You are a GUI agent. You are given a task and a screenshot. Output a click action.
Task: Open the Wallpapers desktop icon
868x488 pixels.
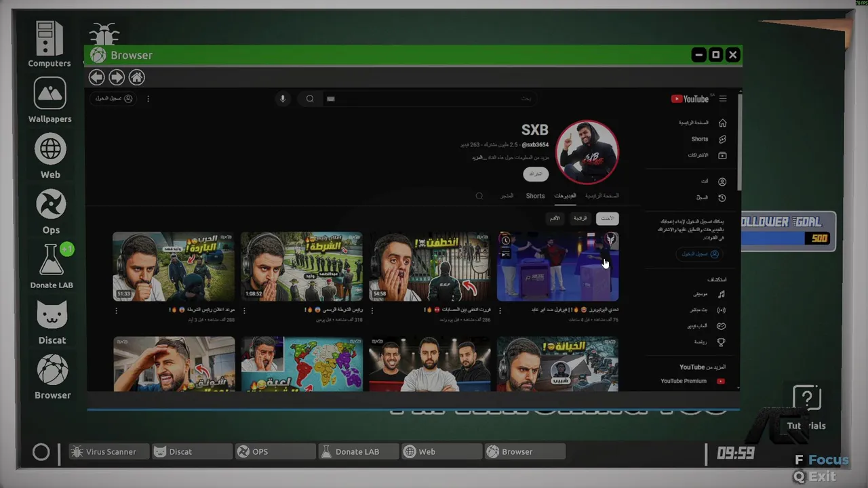click(50, 100)
